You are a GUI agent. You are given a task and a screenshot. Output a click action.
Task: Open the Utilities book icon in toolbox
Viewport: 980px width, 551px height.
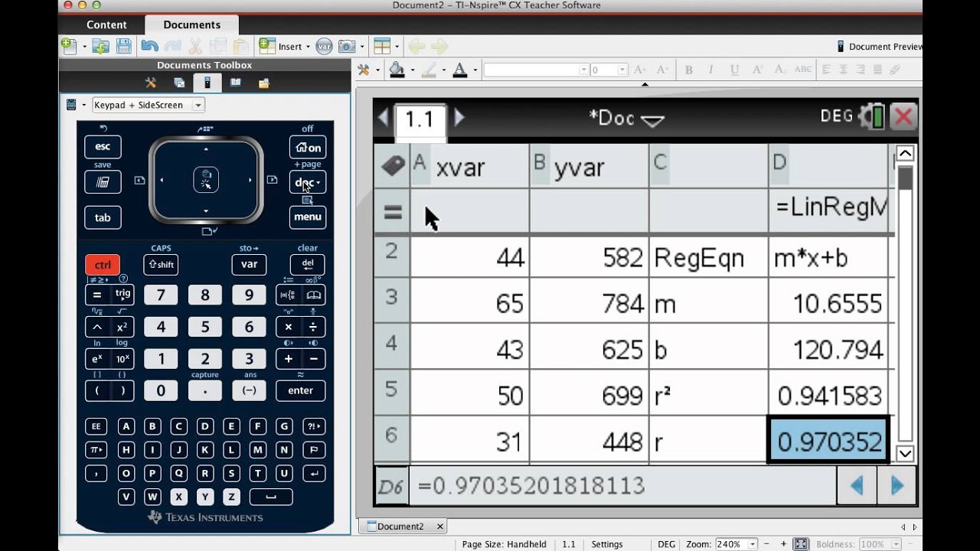pos(236,83)
